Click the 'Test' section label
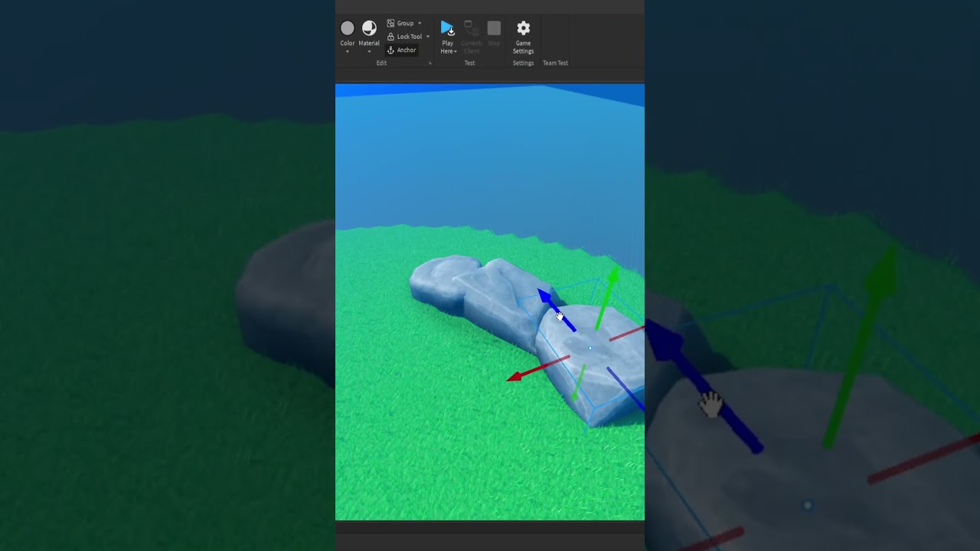The height and width of the screenshot is (551, 980). (469, 63)
